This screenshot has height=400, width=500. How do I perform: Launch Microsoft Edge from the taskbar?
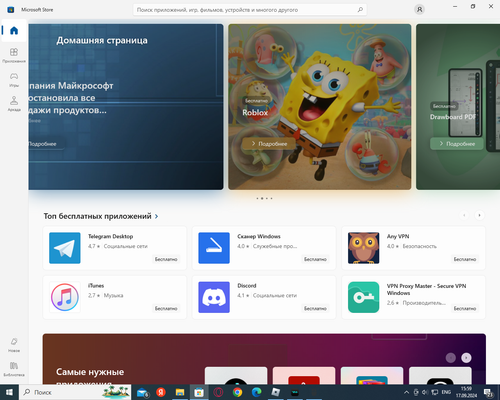[256, 392]
